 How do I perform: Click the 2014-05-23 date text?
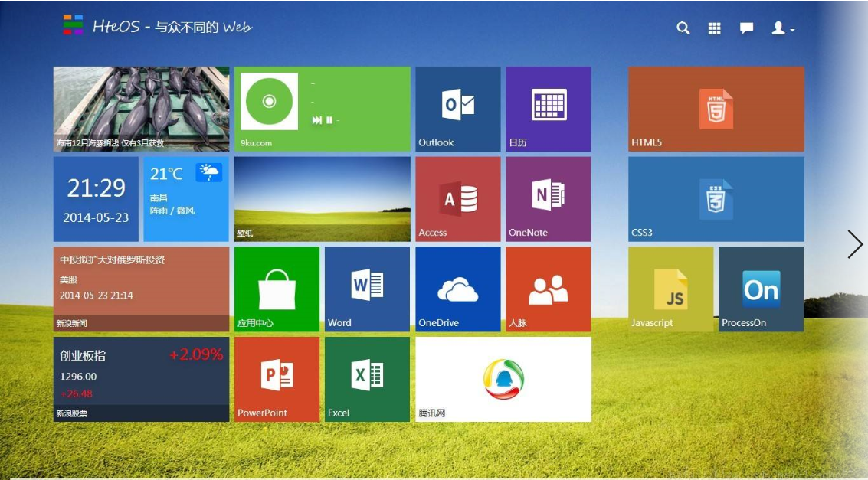tap(96, 217)
